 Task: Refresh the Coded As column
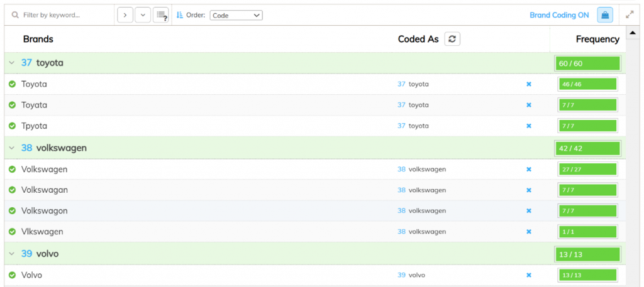452,39
